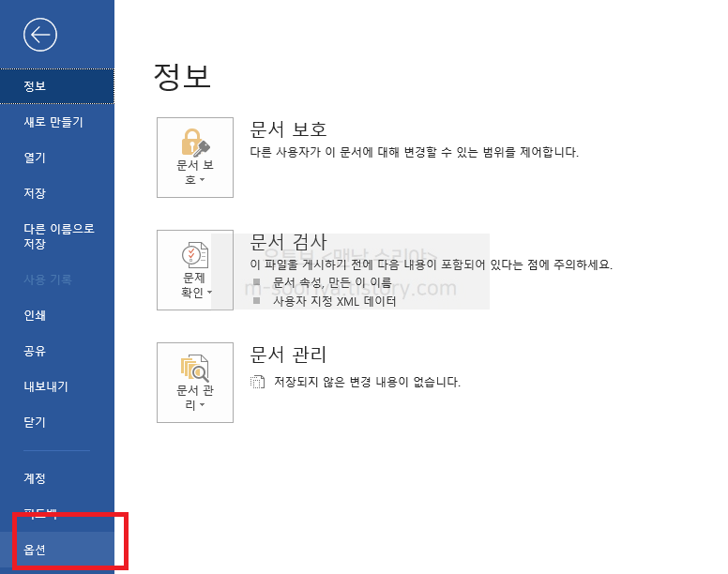Select 다른 이름으로 저장
This screenshot has width=728, height=574.
pyautogui.click(x=57, y=236)
